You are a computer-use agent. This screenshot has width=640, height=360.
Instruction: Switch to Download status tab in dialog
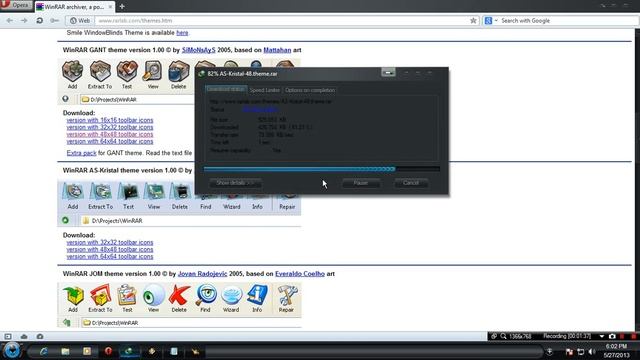point(226,89)
